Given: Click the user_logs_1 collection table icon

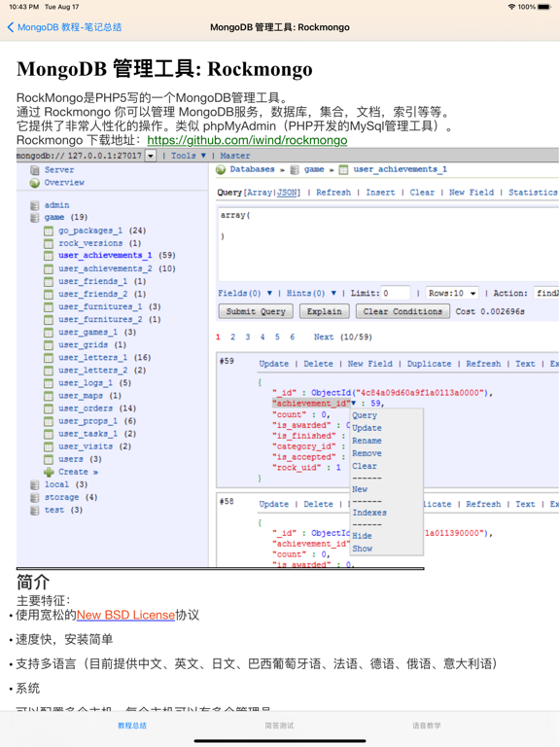Looking at the screenshot, I should pyautogui.click(x=49, y=383).
